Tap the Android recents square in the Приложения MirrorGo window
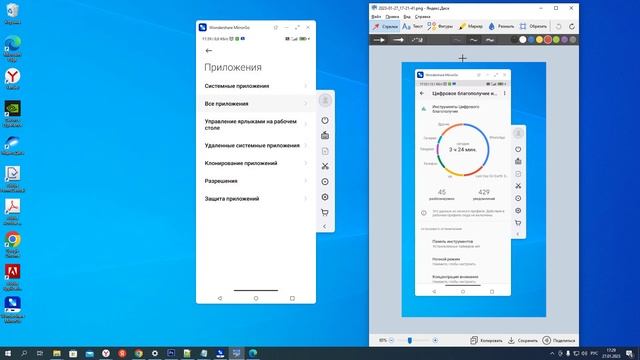The image size is (640, 360). [x=292, y=298]
